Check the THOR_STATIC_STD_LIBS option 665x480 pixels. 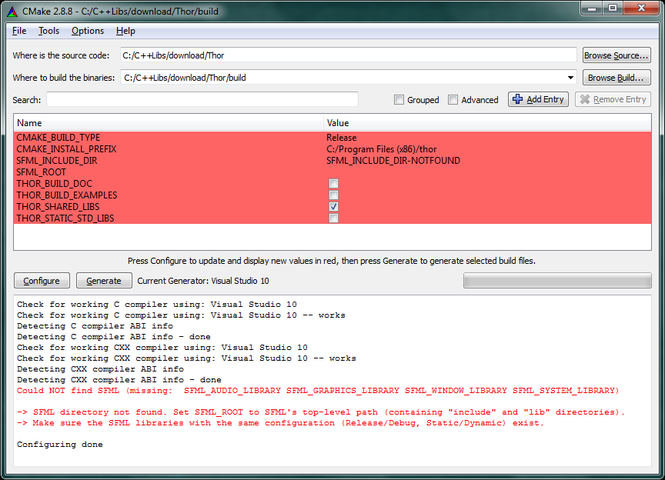[x=334, y=218]
